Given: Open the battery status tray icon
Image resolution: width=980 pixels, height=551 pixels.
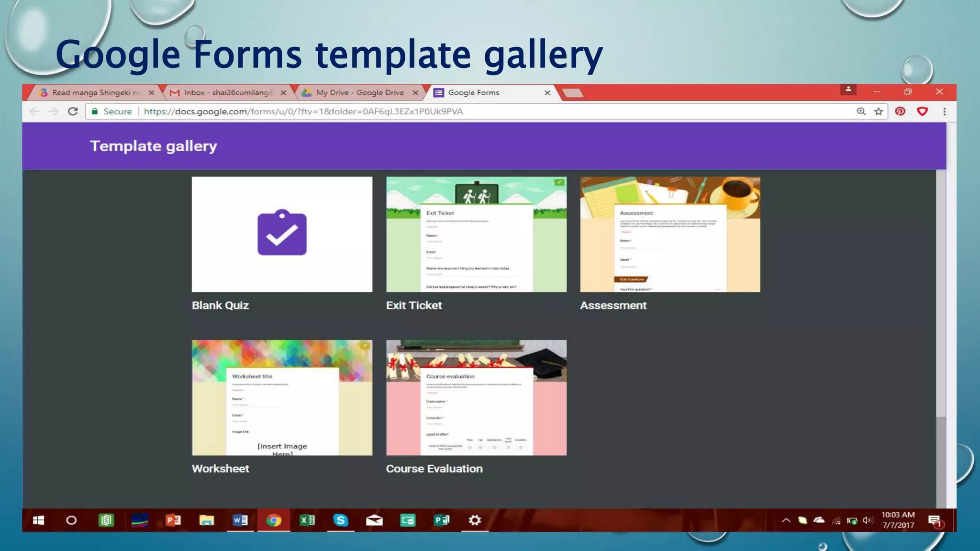Looking at the screenshot, I should (852, 520).
